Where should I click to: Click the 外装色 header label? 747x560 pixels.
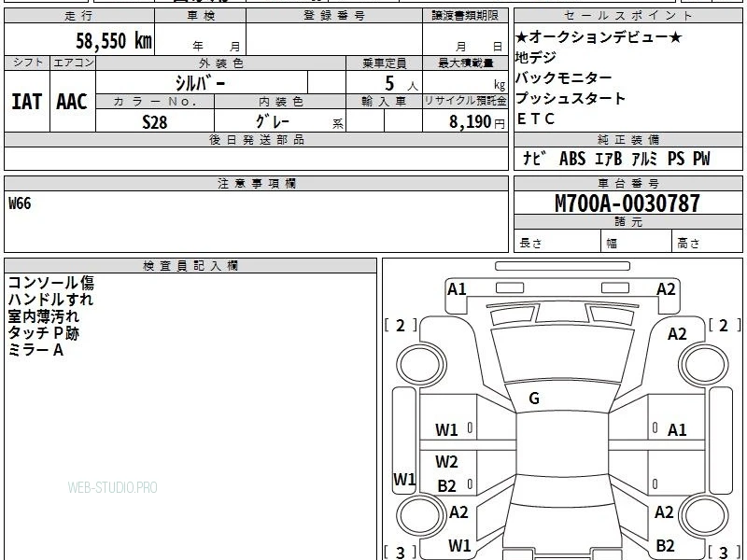click(x=221, y=63)
